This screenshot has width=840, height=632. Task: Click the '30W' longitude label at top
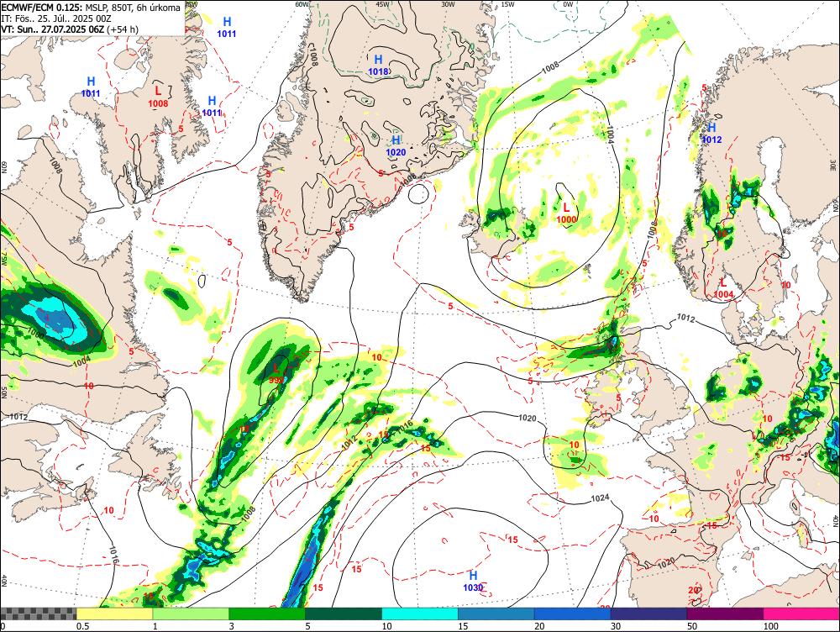pos(448,3)
